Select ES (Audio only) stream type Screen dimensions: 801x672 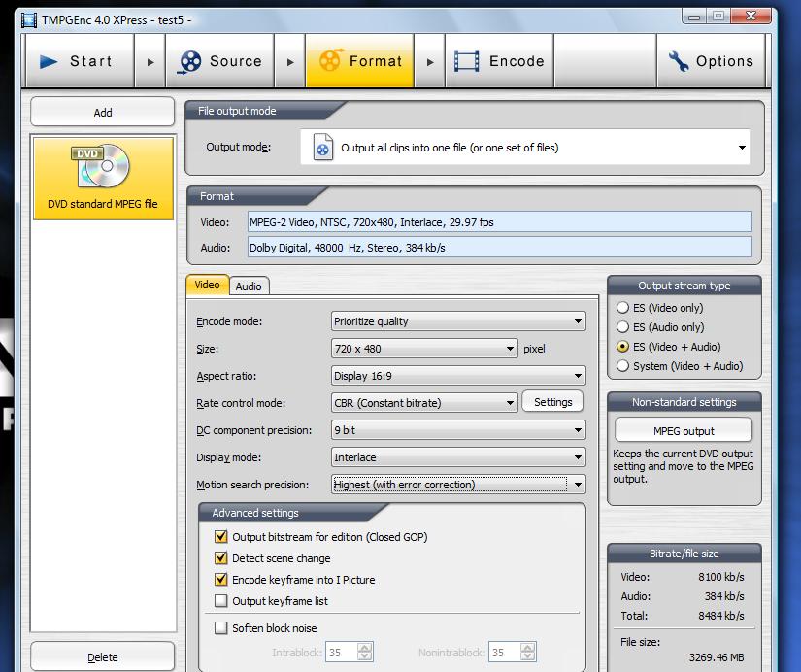tap(622, 327)
